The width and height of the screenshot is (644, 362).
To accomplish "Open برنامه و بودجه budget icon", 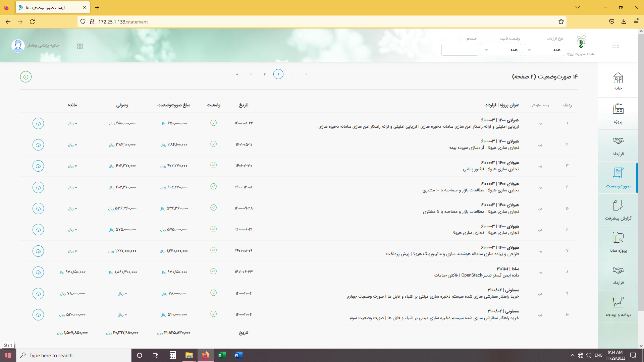I will tap(618, 307).
